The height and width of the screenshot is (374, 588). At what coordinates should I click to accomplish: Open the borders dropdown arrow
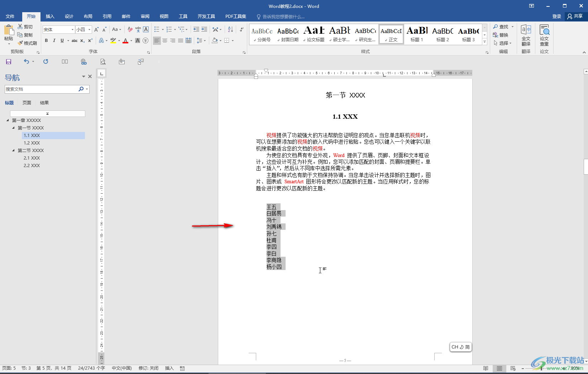233,41
